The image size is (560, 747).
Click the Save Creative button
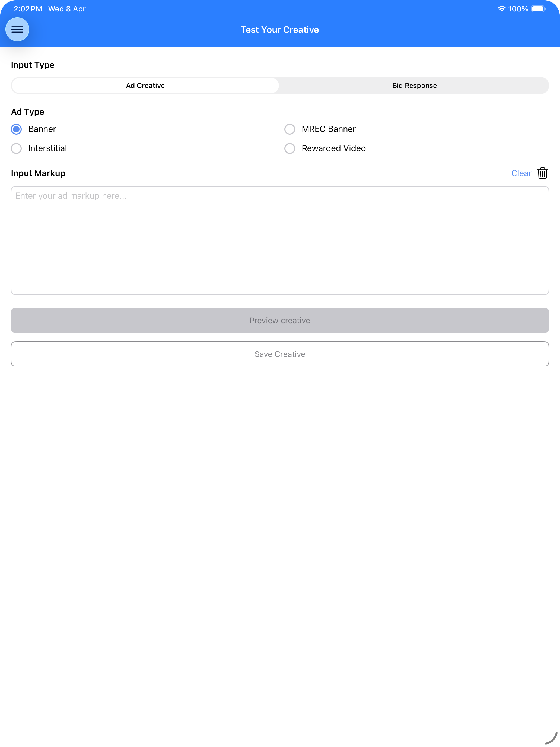pyautogui.click(x=280, y=354)
